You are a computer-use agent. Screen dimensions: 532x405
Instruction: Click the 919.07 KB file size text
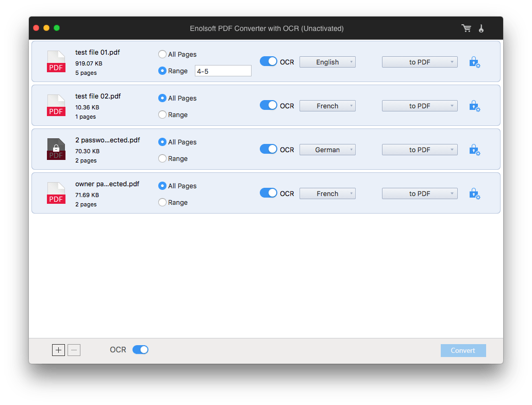[x=89, y=63]
